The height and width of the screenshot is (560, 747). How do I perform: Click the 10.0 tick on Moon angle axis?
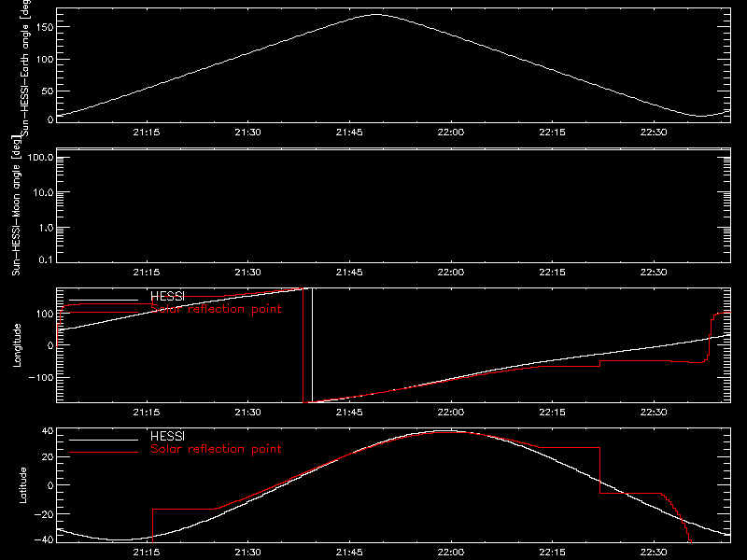(43, 192)
